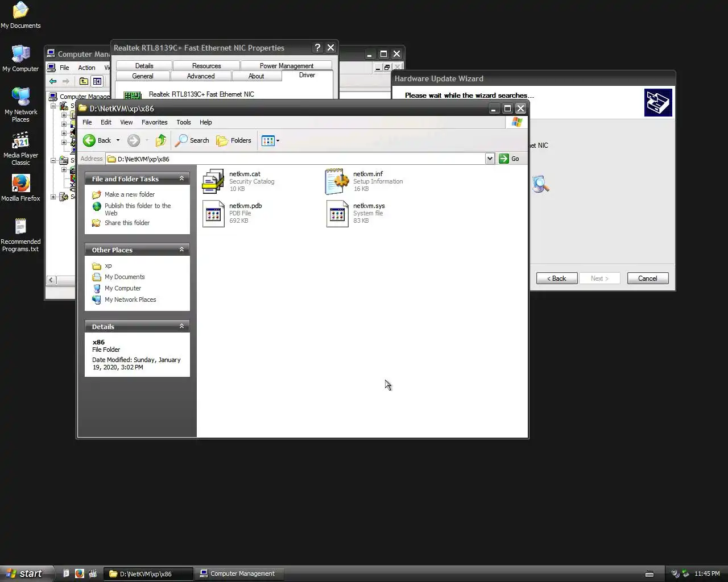Viewport: 728px width, 582px height.
Task: Switch to the Details tab in NIC Properties
Action: click(144, 66)
